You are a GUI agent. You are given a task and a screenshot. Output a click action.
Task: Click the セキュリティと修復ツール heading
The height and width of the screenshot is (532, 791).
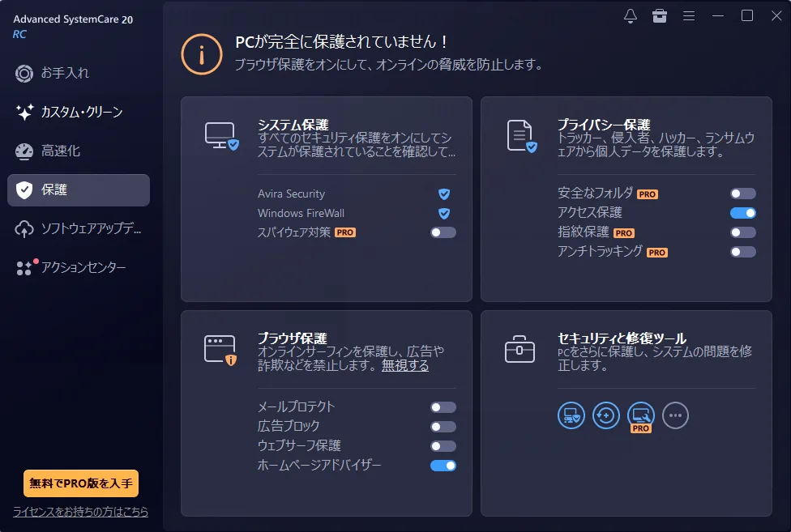[622, 338]
